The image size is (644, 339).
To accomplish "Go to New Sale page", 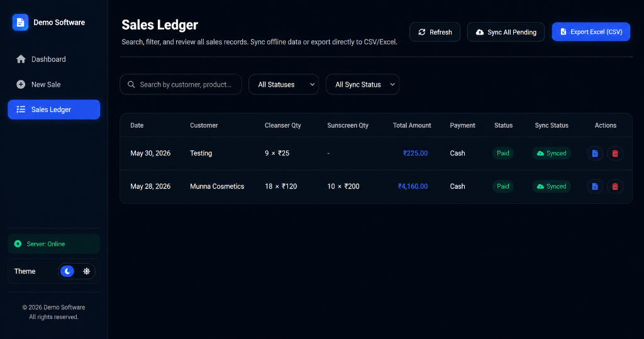I will 54,84.
